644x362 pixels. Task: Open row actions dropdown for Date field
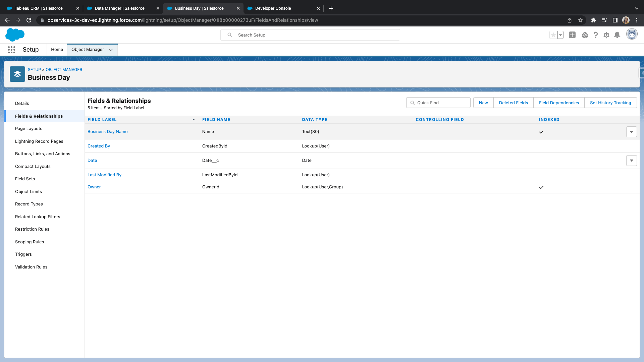(x=631, y=161)
